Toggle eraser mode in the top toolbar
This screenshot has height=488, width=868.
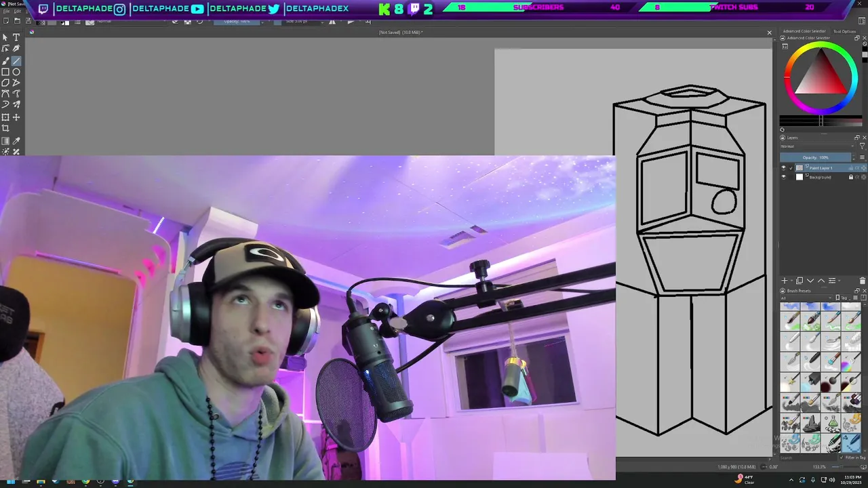click(175, 21)
